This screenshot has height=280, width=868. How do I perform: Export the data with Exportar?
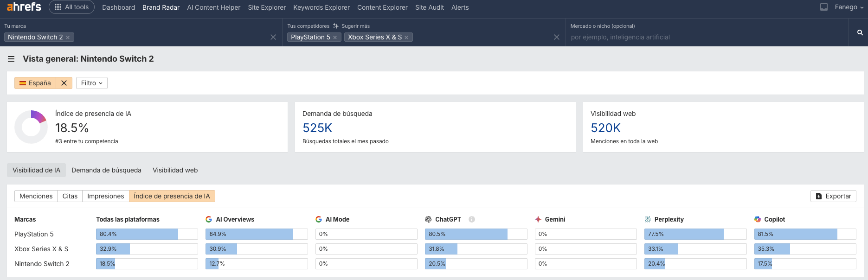click(833, 196)
